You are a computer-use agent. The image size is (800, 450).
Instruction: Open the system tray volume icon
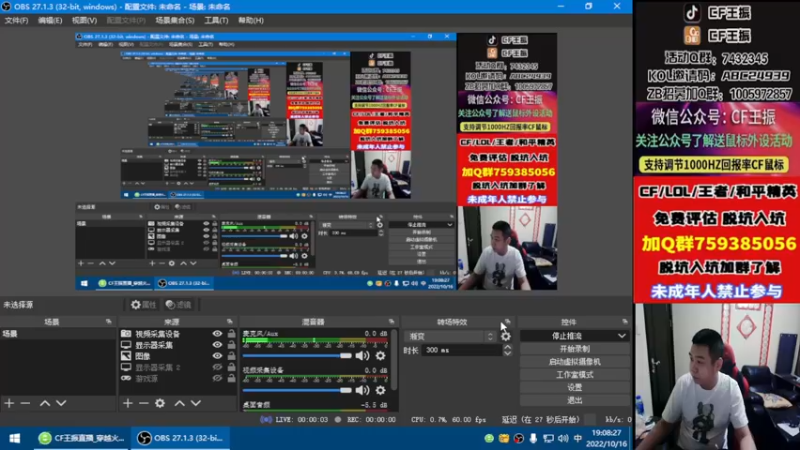tap(563, 438)
